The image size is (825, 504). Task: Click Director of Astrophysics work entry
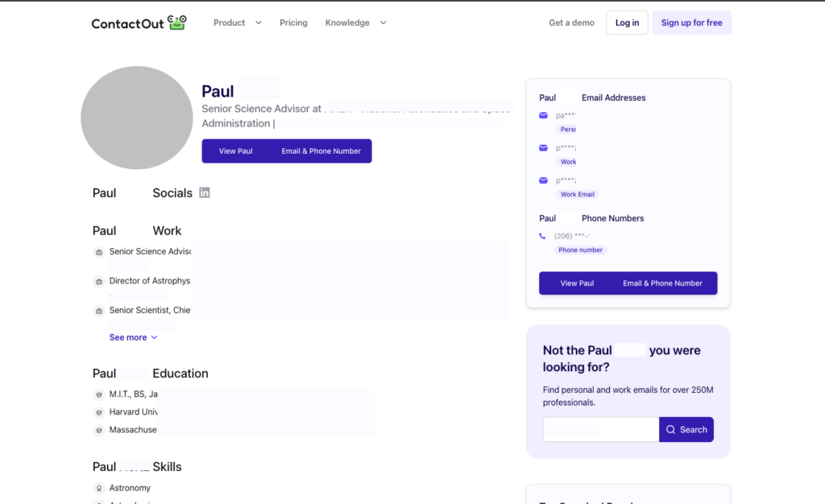tap(150, 281)
